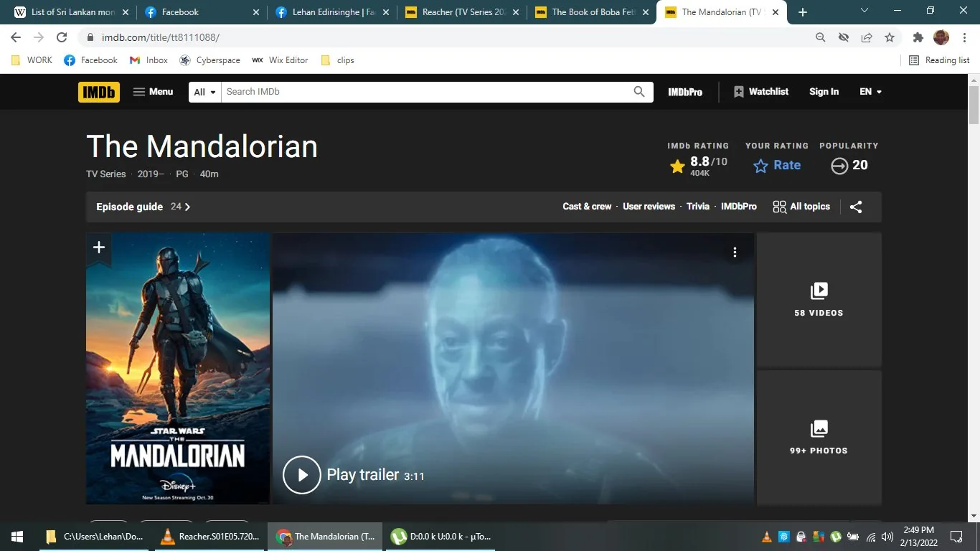This screenshot has width=980, height=551.
Task: Expand the EN language dropdown
Action: click(x=870, y=92)
